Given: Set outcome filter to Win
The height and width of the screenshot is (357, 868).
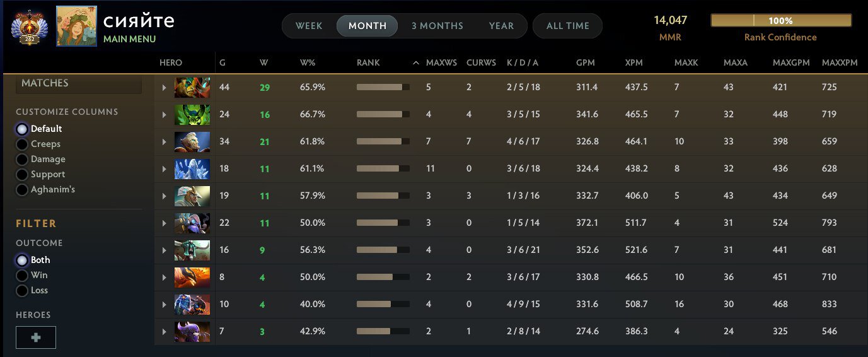Looking at the screenshot, I should click(x=22, y=276).
